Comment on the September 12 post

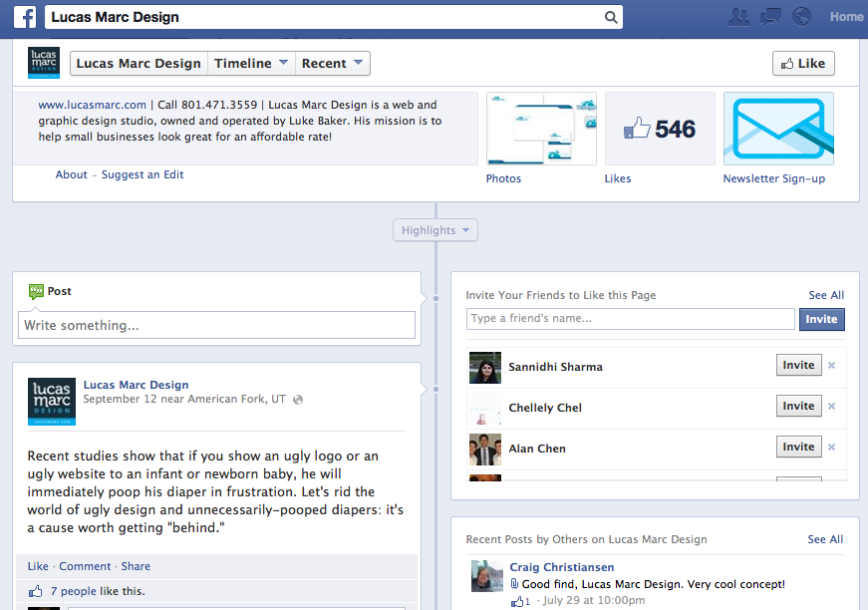85,566
